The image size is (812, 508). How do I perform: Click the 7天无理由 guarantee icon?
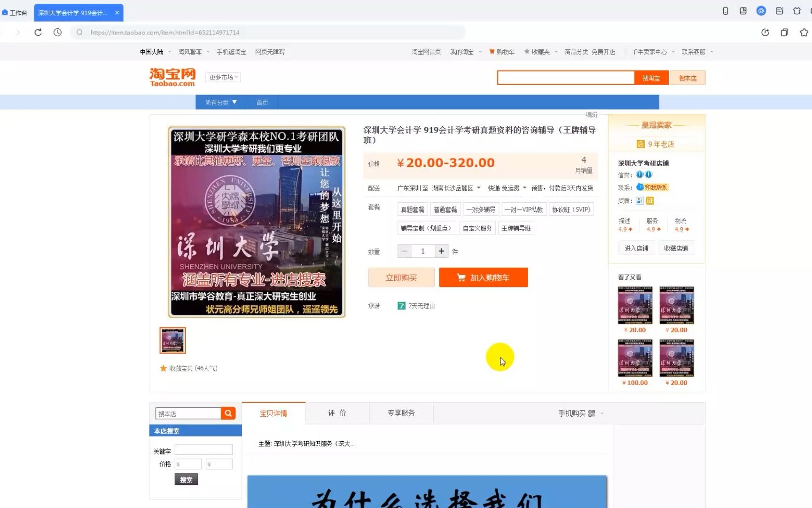point(401,306)
